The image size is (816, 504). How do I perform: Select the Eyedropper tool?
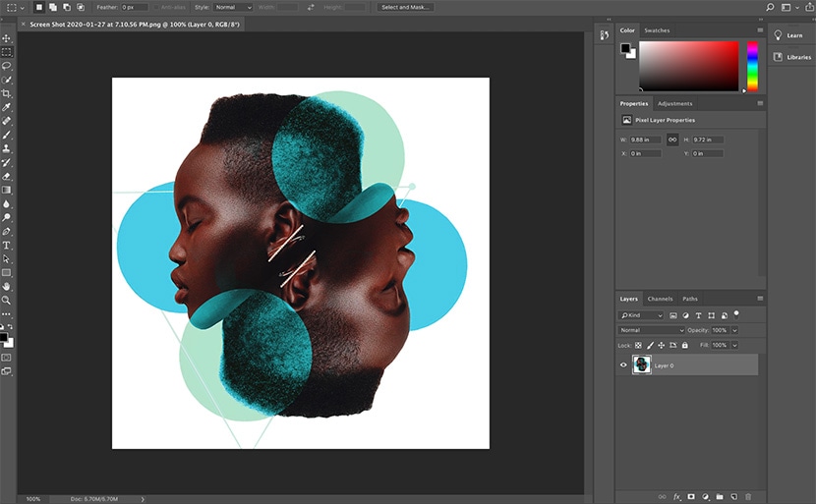point(7,107)
